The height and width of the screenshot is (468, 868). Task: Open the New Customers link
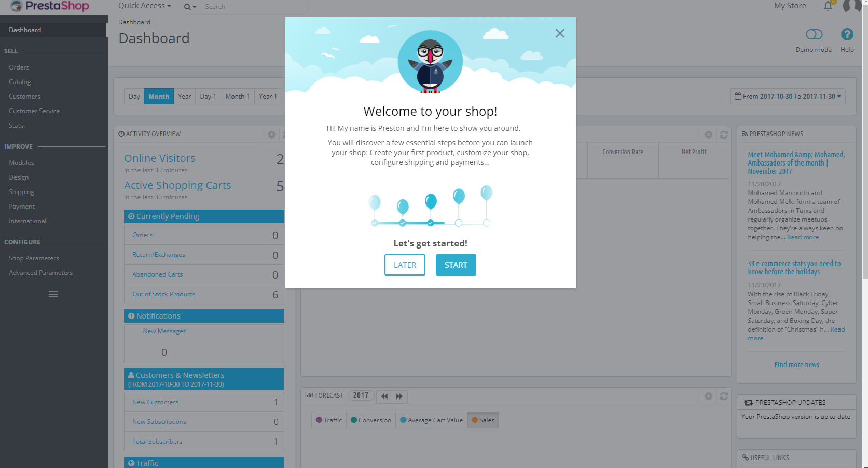[x=155, y=402]
